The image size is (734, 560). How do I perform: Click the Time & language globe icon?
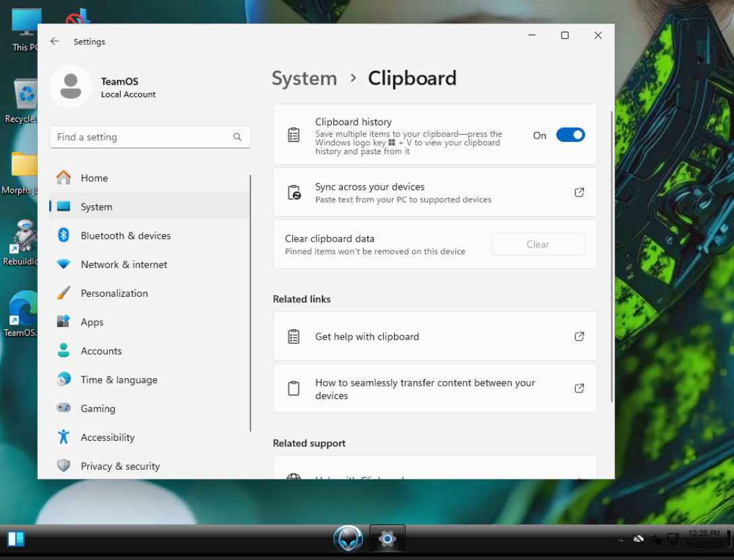pyautogui.click(x=64, y=380)
